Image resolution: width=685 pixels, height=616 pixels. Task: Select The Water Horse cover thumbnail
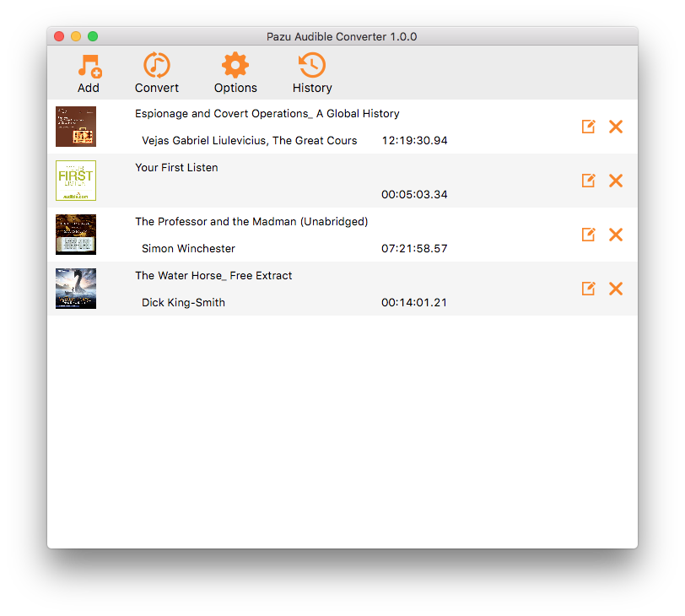tap(76, 289)
